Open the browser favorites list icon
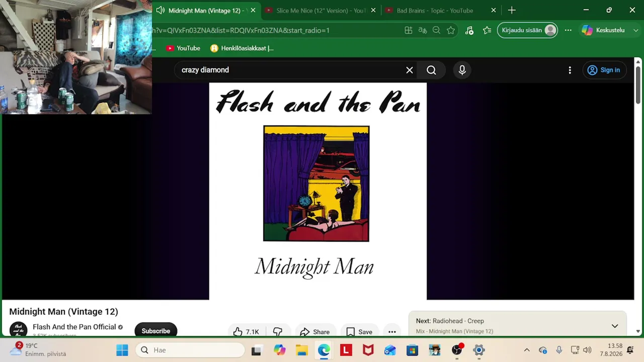 click(x=487, y=30)
